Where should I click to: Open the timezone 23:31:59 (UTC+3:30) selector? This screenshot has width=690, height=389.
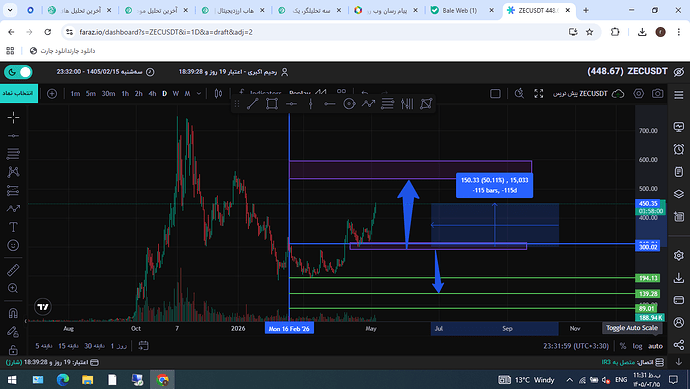tap(576, 346)
